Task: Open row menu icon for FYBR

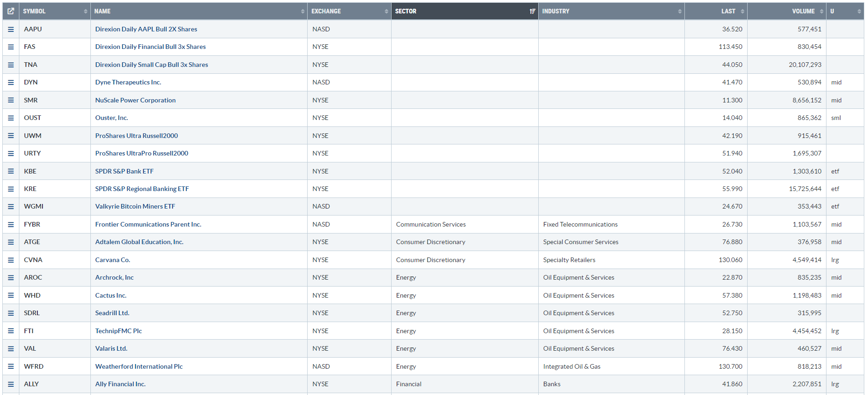Action: pos(11,225)
